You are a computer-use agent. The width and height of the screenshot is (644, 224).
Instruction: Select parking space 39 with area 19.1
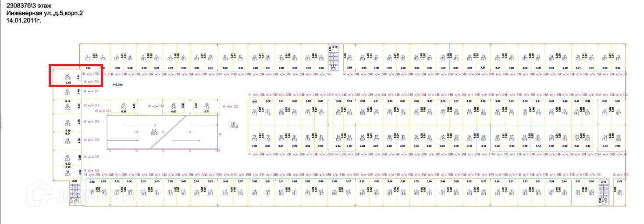[618, 57]
